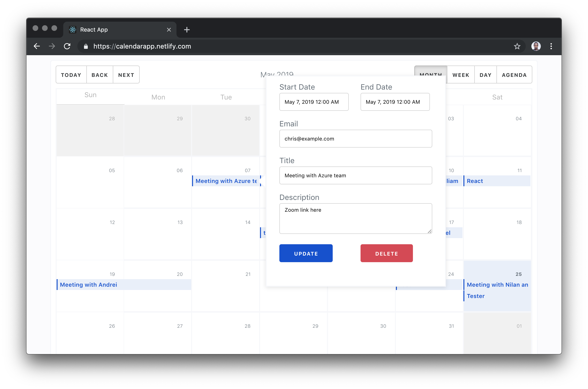Switch to AGENDA calendar view
Screen dimensions: 588x389
pos(515,75)
